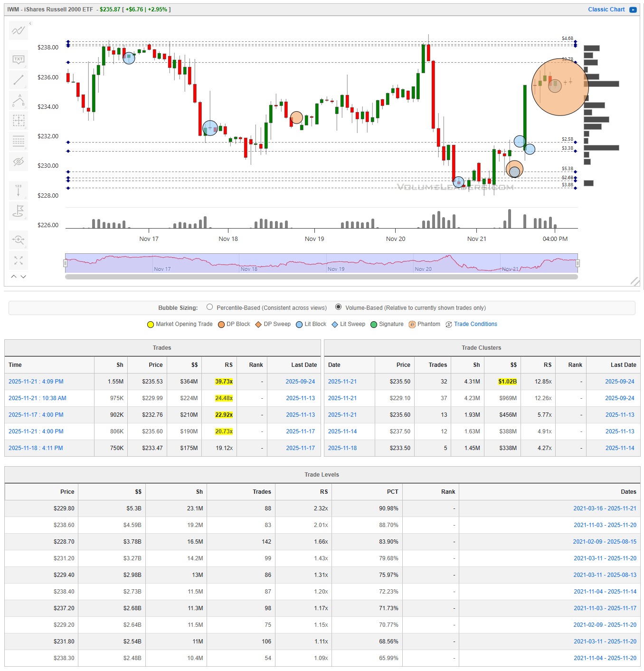This screenshot has width=644, height=671.
Task: Open trade 2025-11-17 : 4:00 PM
Action: (x=36, y=415)
